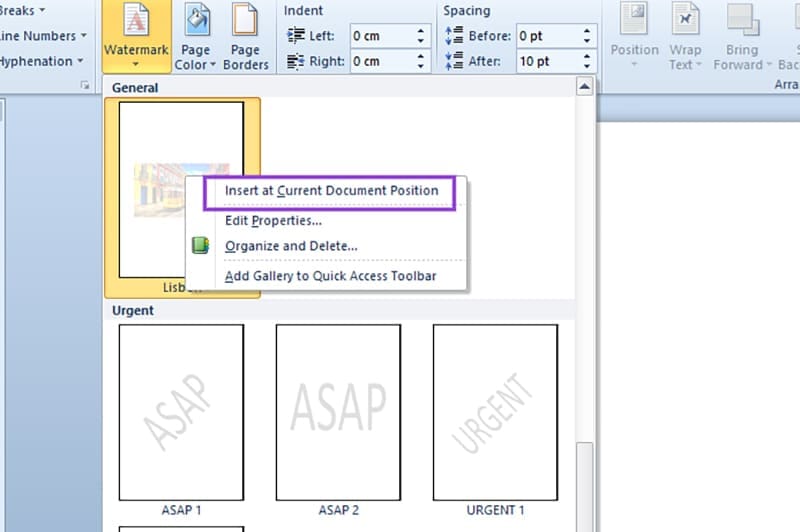Choose the ASAP 2 watermark thumbnail
This screenshot has height=532, width=800.
[338, 412]
